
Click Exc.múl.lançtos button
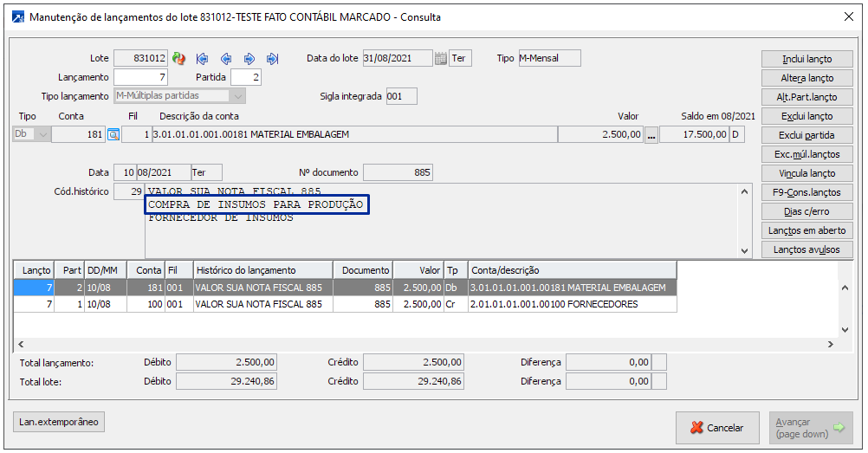point(806,154)
